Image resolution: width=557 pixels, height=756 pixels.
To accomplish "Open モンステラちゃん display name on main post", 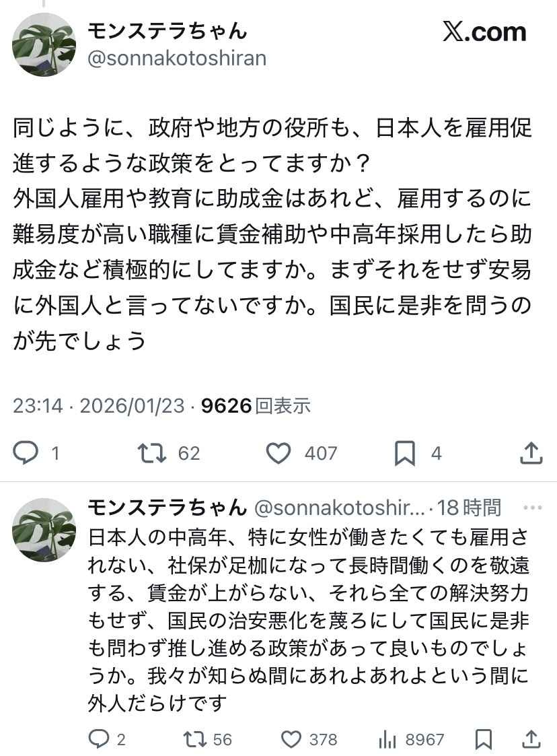I will point(168,30).
